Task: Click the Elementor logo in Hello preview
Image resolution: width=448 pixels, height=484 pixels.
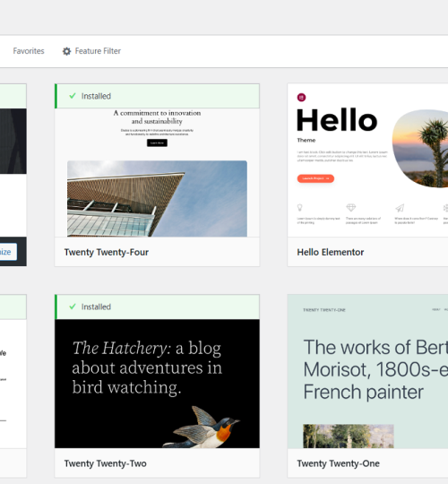Action: pyautogui.click(x=301, y=98)
